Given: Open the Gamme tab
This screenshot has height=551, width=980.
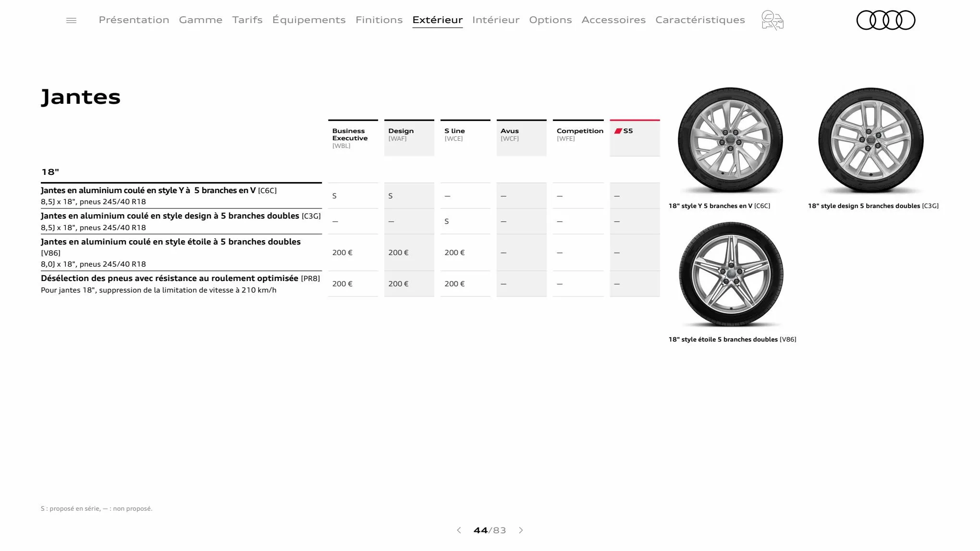Looking at the screenshot, I should coord(201,20).
